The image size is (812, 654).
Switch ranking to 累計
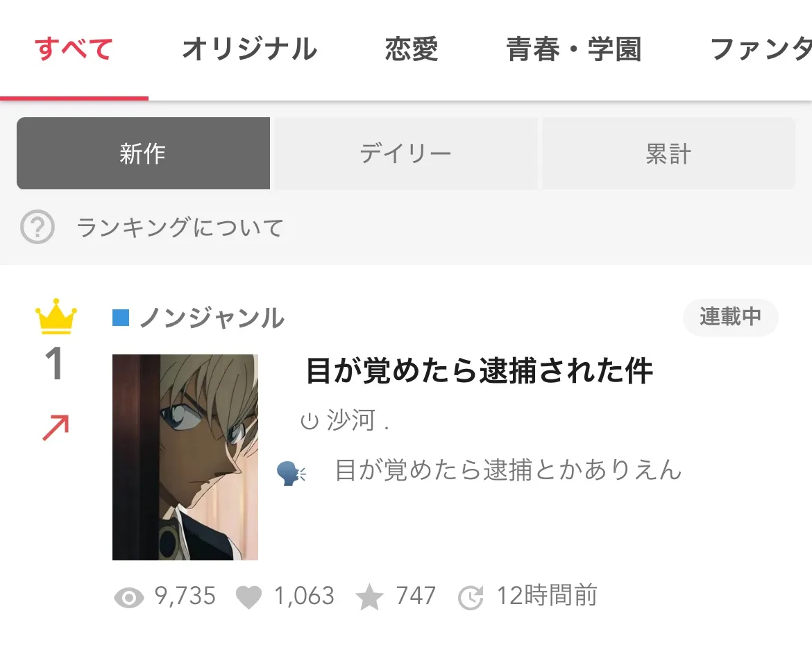point(668,153)
